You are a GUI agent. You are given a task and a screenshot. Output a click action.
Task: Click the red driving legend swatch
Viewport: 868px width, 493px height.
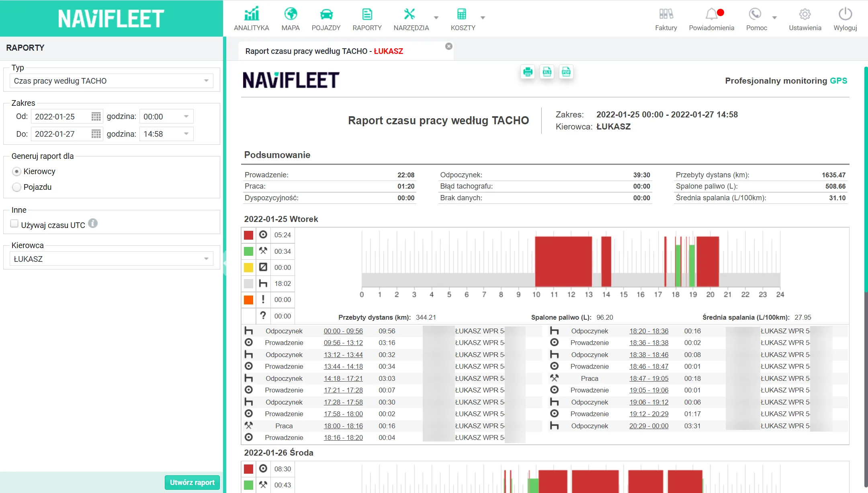coord(249,235)
